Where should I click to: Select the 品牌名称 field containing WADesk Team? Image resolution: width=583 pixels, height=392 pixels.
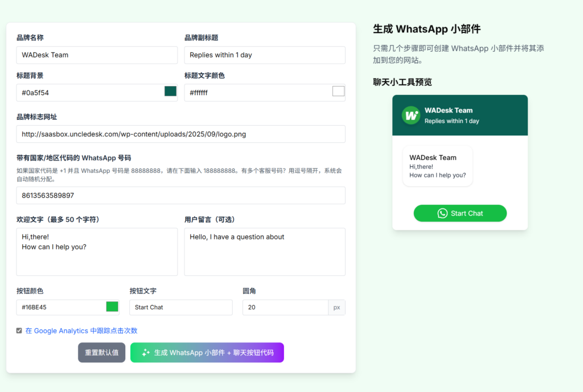(x=97, y=55)
